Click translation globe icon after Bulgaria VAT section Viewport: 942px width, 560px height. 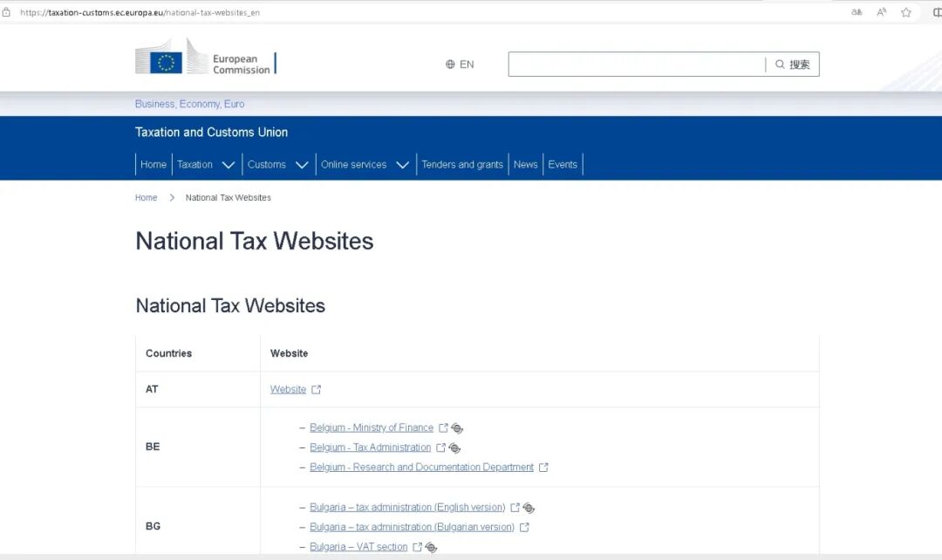point(432,548)
